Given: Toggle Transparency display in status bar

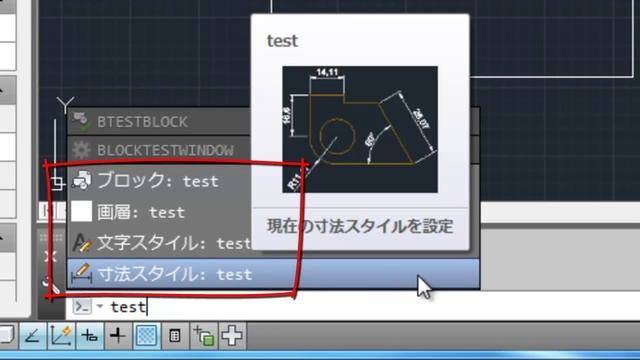Looking at the screenshot, I should point(147,336).
